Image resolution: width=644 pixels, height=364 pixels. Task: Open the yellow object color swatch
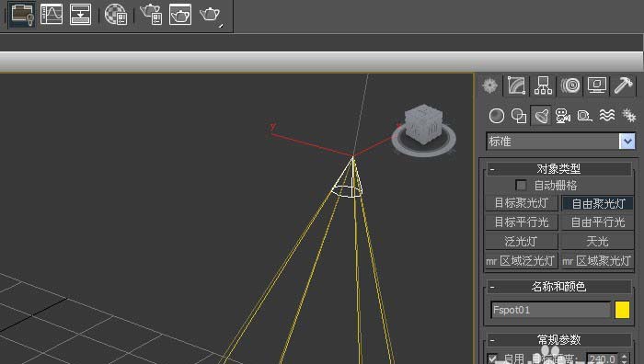[x=622, y=310]
